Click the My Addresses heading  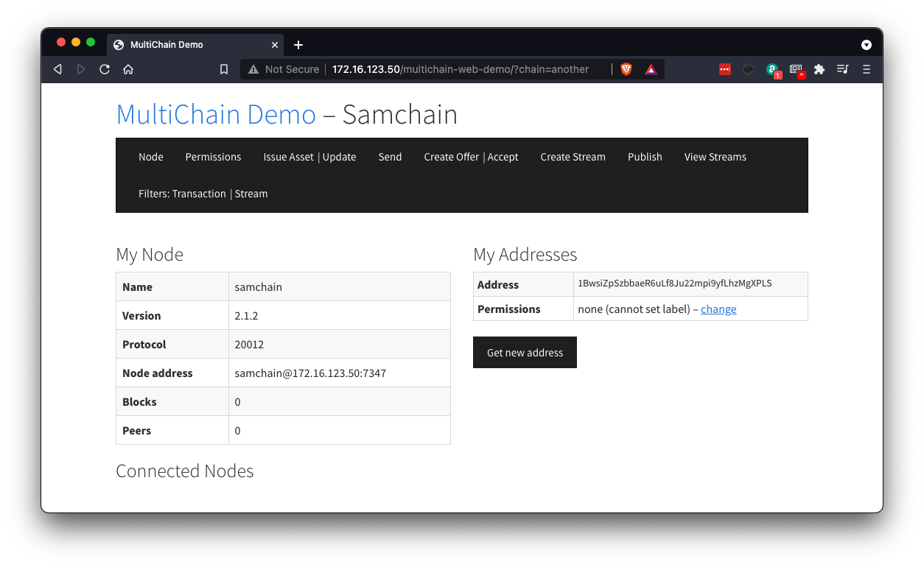click(525, 255)
